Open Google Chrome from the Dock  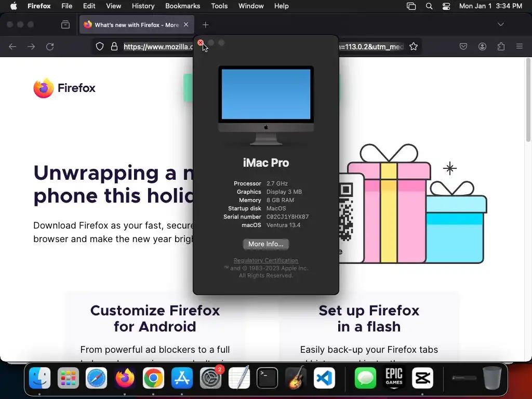(x=153, y=378)
